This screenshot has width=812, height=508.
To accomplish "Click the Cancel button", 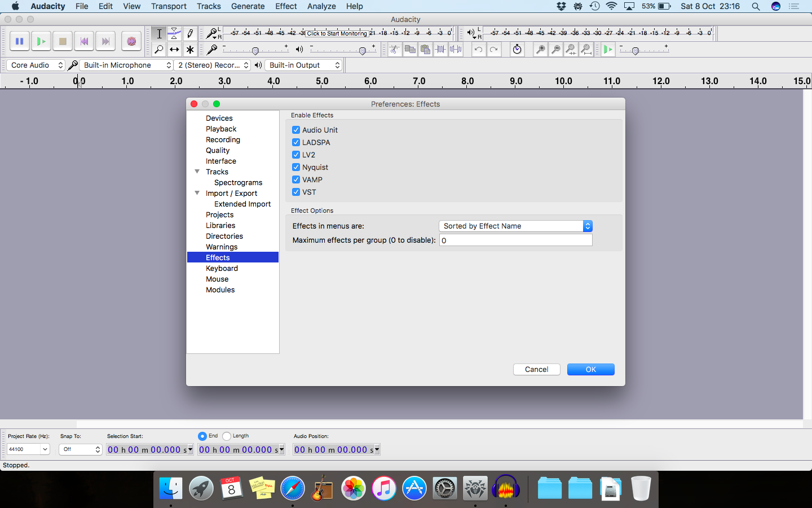I will (536, 369).
